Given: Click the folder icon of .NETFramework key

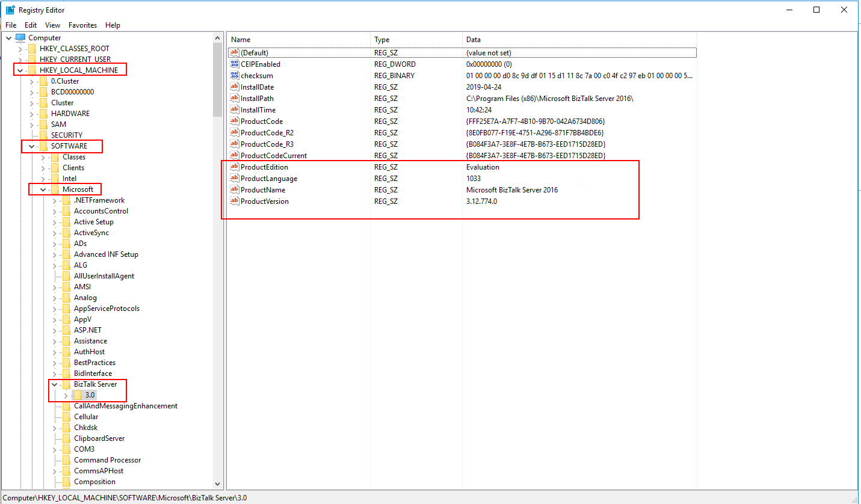Looking at the screenshot, I should [x=66, y=200].
